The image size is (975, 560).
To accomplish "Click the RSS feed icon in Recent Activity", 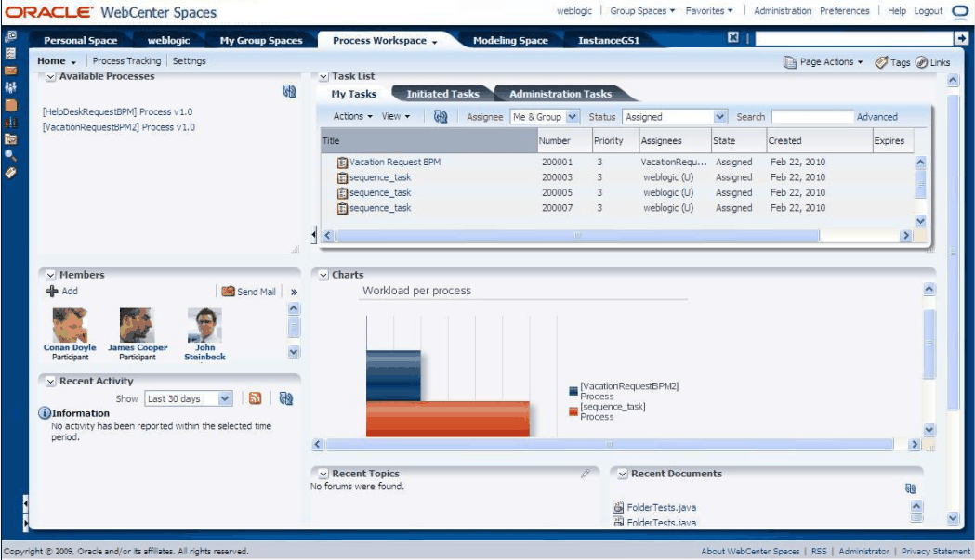I will point(255,398).
